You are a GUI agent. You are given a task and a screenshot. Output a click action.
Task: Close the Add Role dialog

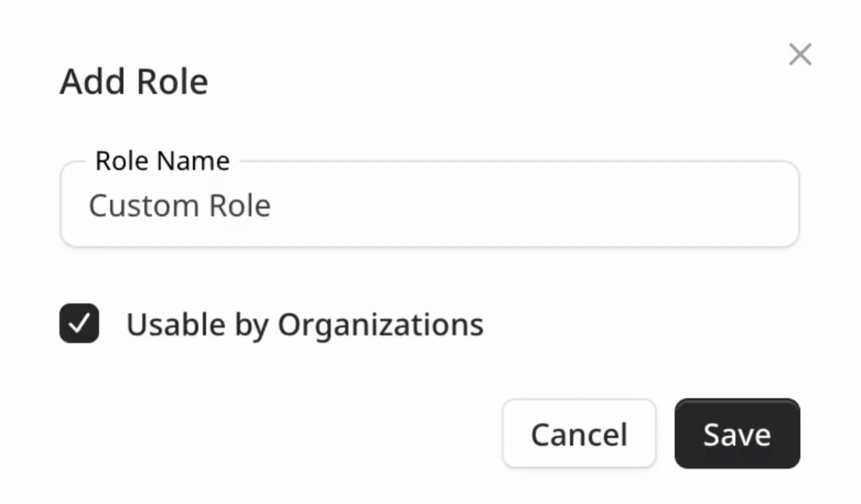pyautogui.click(x=799, y=55)
